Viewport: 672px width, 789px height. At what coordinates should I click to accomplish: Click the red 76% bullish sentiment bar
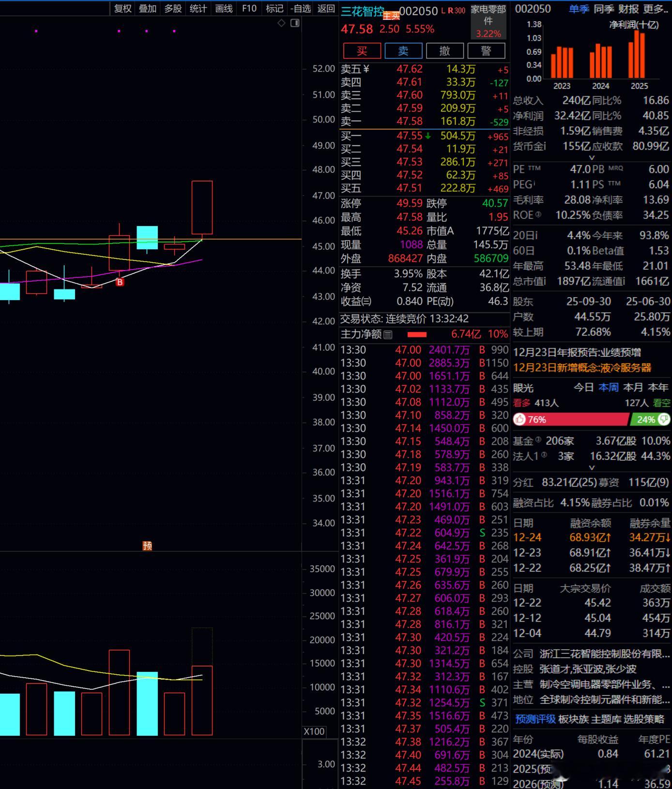[x=570, y=419]
